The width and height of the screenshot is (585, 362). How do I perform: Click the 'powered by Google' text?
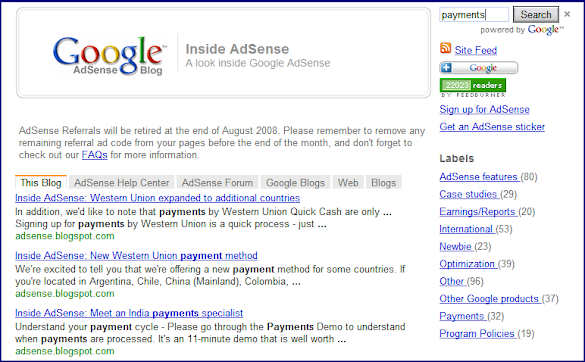(522, 29)
